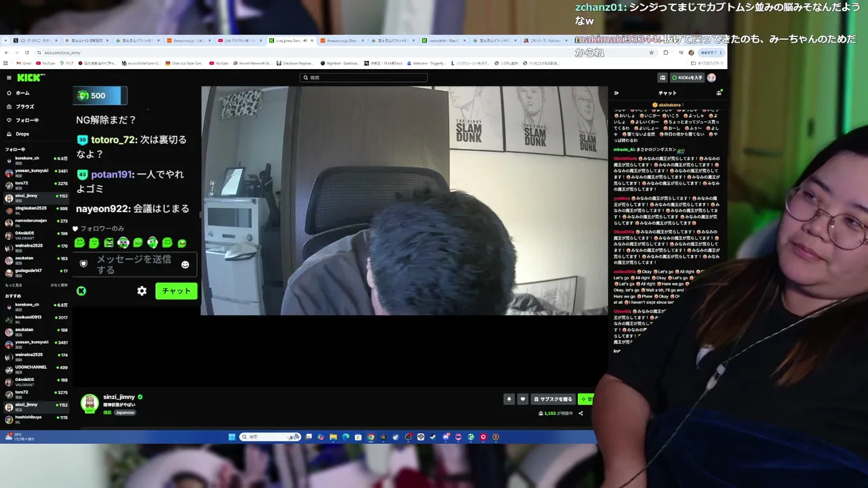This screenshot has width=868, height=488.
Task: Click the browser back arrow
Action: click(x=6, y=52)
